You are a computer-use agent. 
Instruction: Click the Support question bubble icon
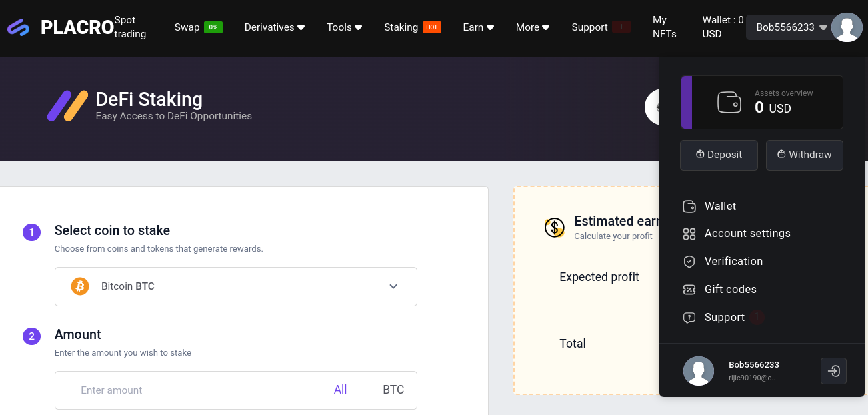[689, 318]
